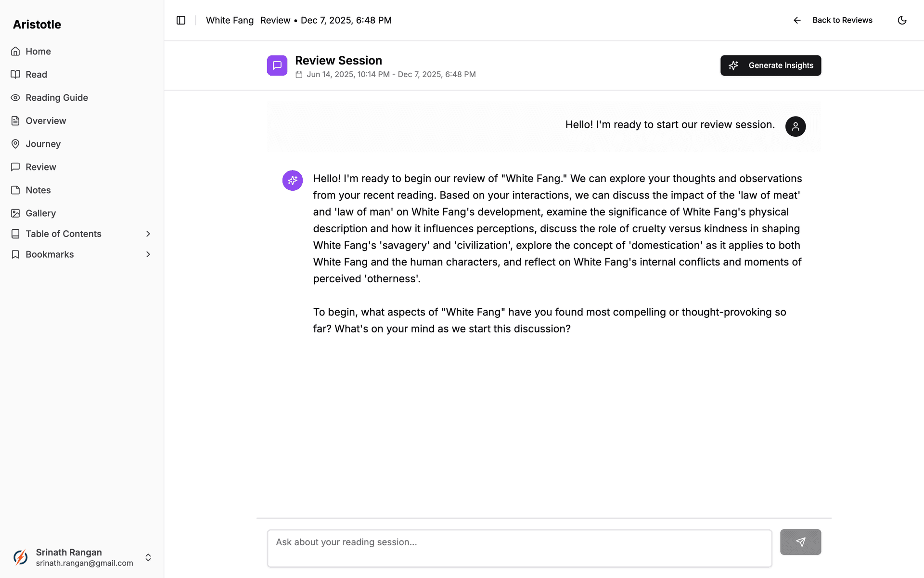Click the back arrow icon
Image resolution: width=924 pixels, height=578 pixels.
tap(797, 20)
